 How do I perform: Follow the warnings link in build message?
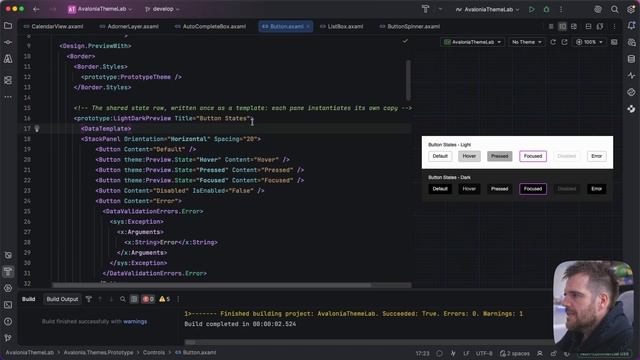pos(135,322)
